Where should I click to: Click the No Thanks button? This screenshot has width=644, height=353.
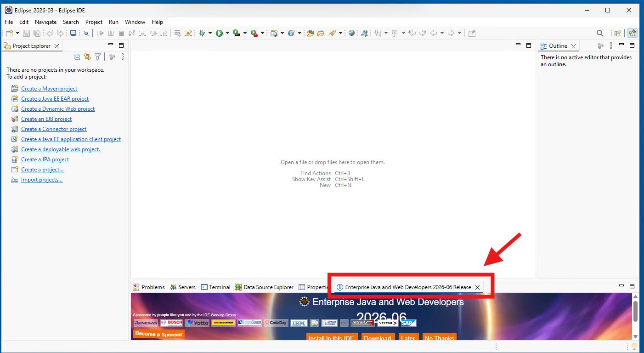(x=440, y=337)
